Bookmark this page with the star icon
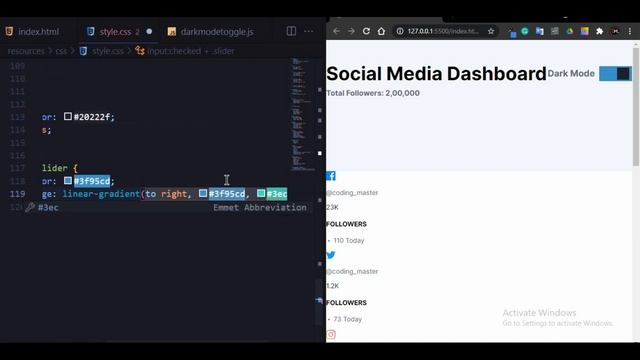Viewport: 640px width, 360px height. pos(491,31)
